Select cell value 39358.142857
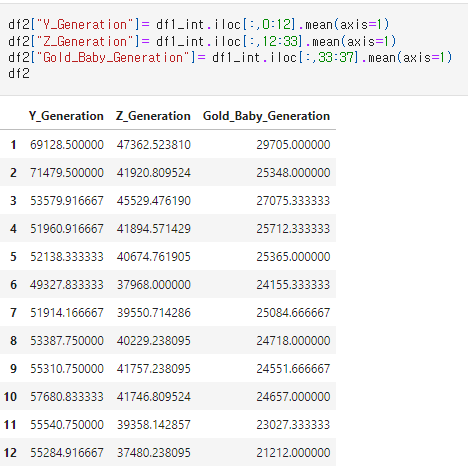 coord(154,425)
